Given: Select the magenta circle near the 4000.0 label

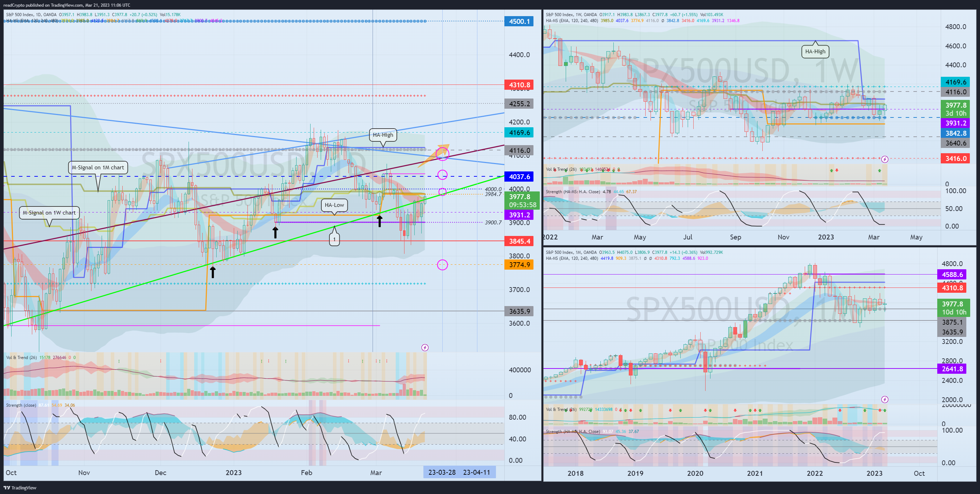Looking at the screenshot, I should point(442,192).
